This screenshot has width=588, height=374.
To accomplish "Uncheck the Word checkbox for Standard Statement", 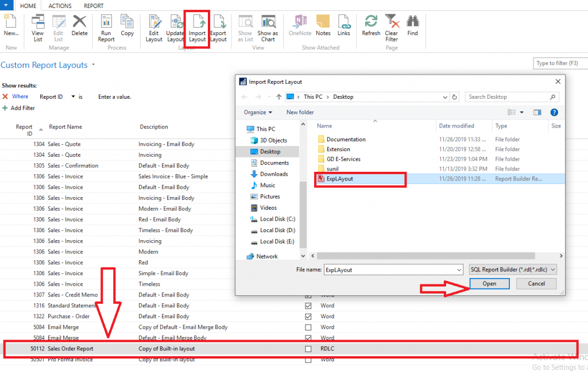I will (x=308, y=305).
